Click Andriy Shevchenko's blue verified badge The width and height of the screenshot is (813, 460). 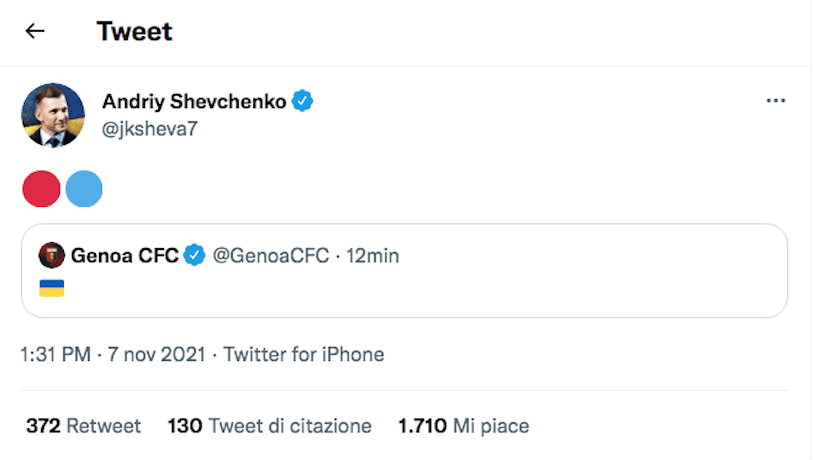tap(302, 100)
